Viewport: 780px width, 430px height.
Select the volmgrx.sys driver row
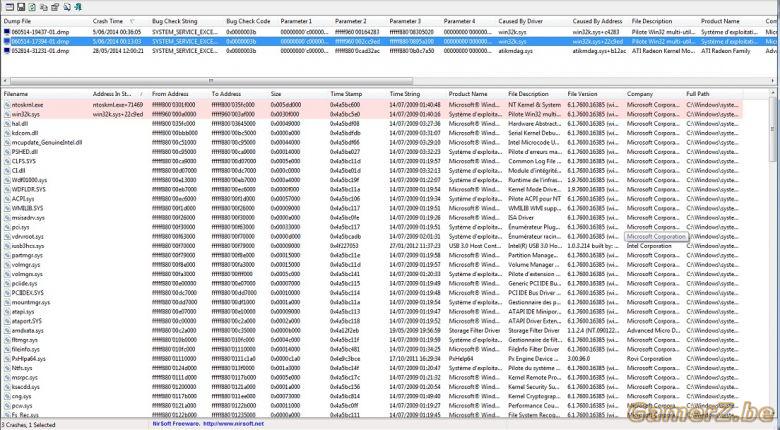tap(372, 274)
